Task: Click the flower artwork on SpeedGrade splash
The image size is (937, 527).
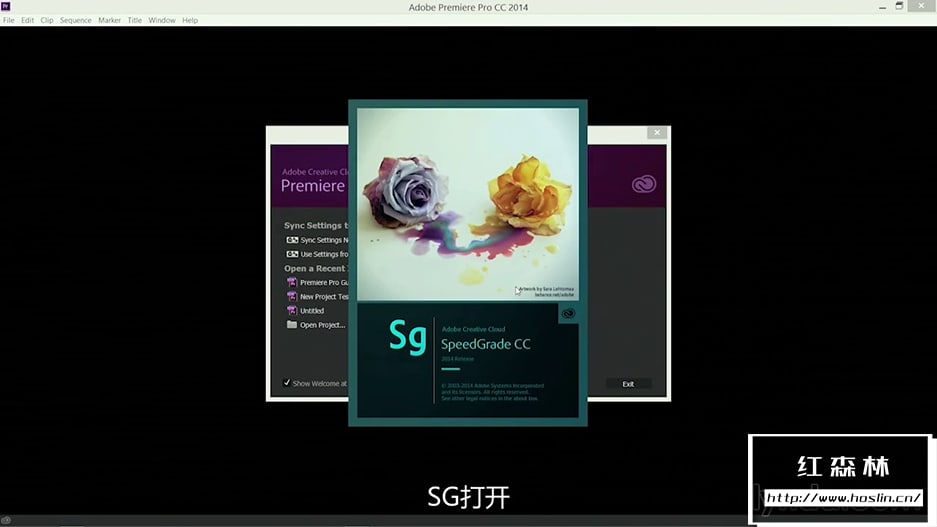Action: [468, 204]
